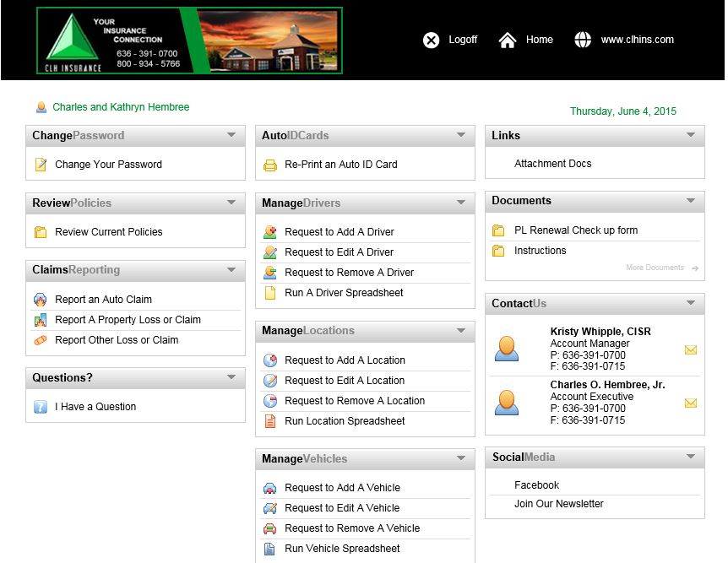The height and width of the screenshot is (563, 728).
Task: Collapse the AutoIDCards panel arrow
Action: click(461, 135)
